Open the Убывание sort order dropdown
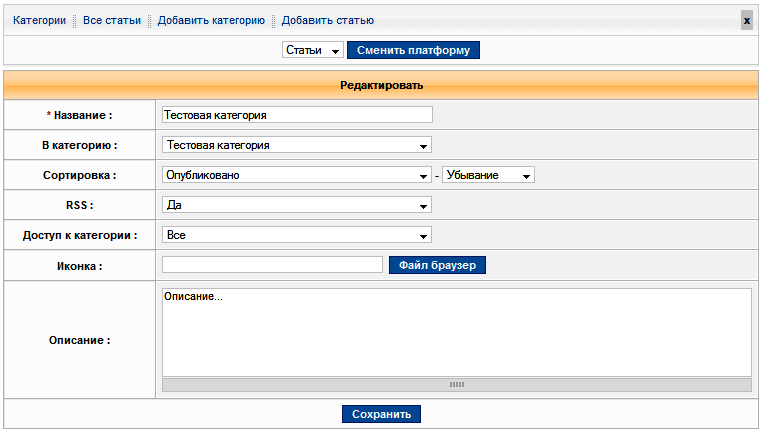This screenshot has height=433, width=763. [488, 175]
